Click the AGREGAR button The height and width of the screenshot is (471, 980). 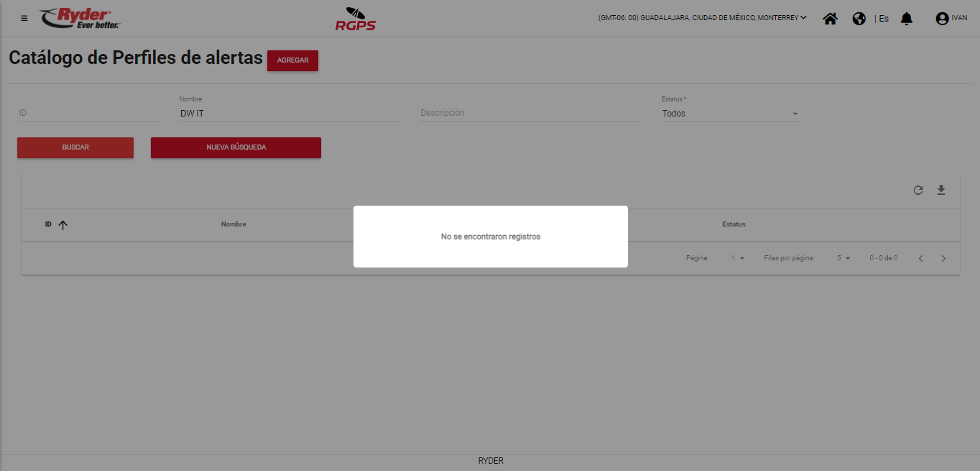click(x=292, y=60)
